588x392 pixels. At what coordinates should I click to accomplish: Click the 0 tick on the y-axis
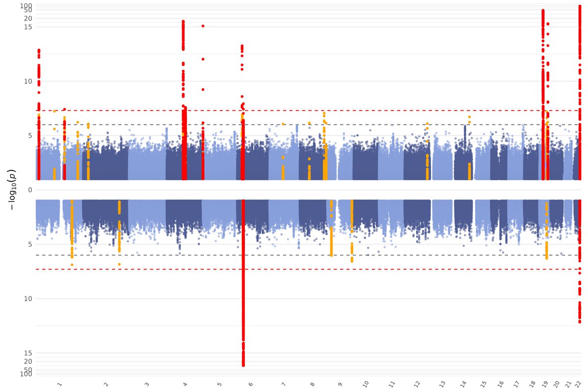(x=30, y=190)
